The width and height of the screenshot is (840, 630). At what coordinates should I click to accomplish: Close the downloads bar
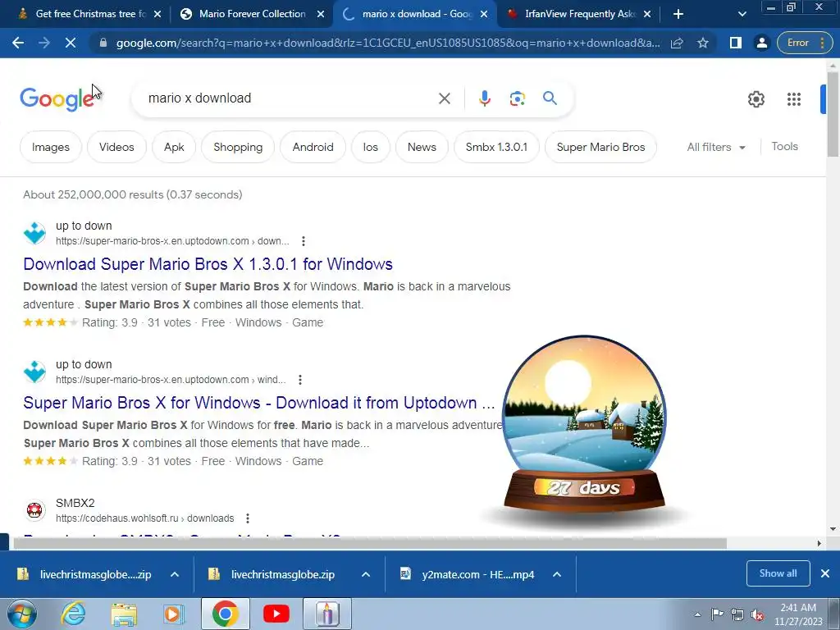[x=825, y=573]
